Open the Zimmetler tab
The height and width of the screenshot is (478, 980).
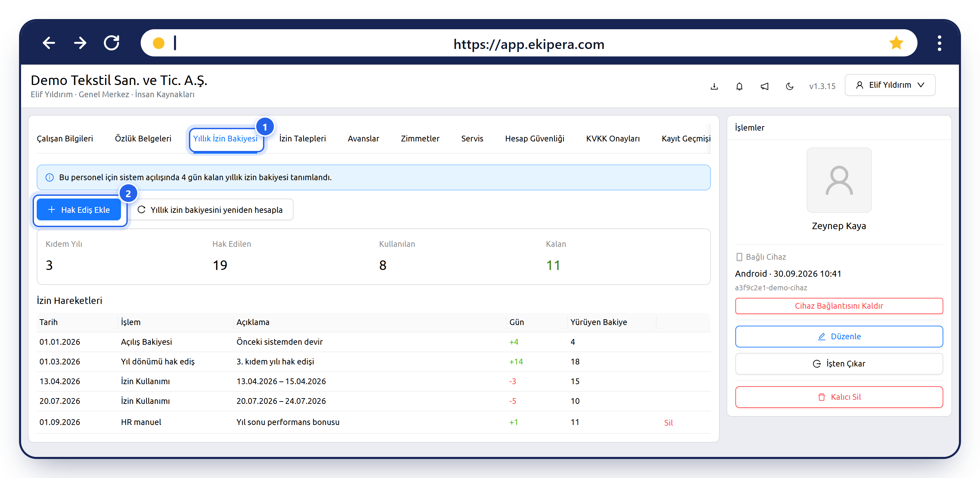click(420, 138)
